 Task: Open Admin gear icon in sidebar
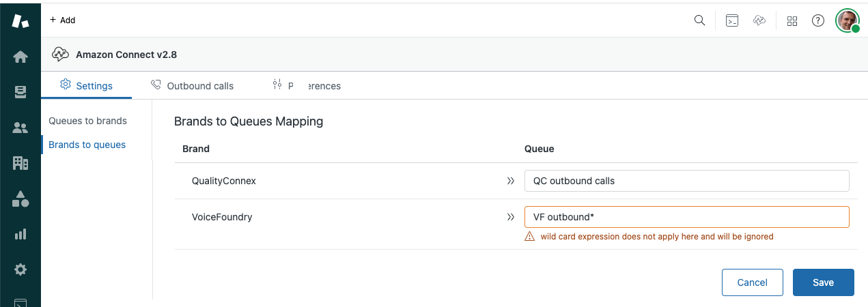coord(20,269)
